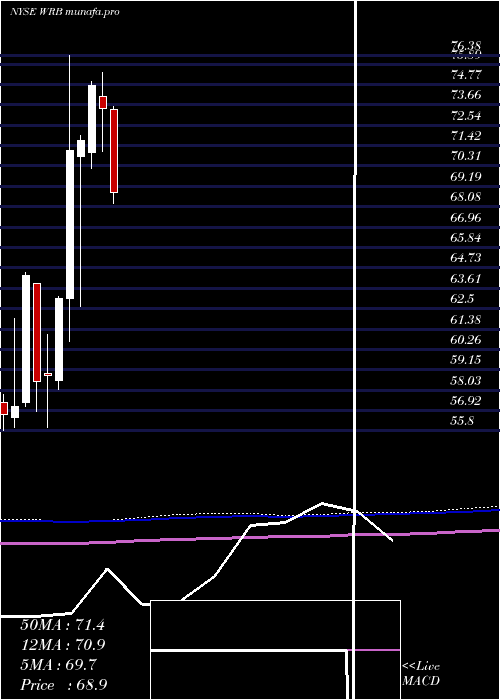500x700 pixels.
Task: Click the Price : 68.9 readout
Action: pyautogui.click(x=63, y=685)
